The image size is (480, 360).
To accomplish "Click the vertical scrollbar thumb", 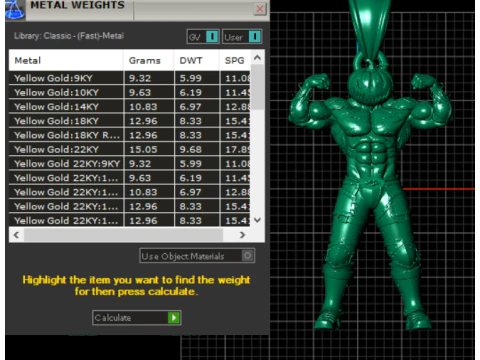I will (x=257, y=87).
